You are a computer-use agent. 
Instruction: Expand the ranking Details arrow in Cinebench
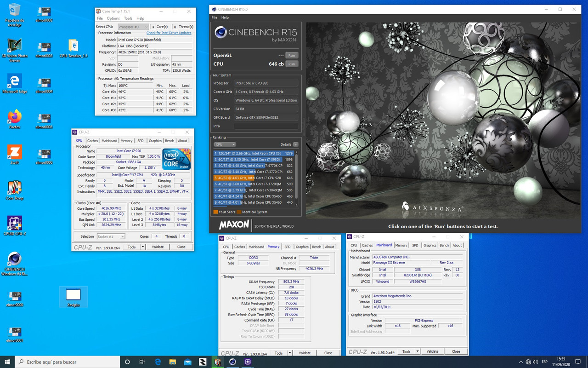295,144
